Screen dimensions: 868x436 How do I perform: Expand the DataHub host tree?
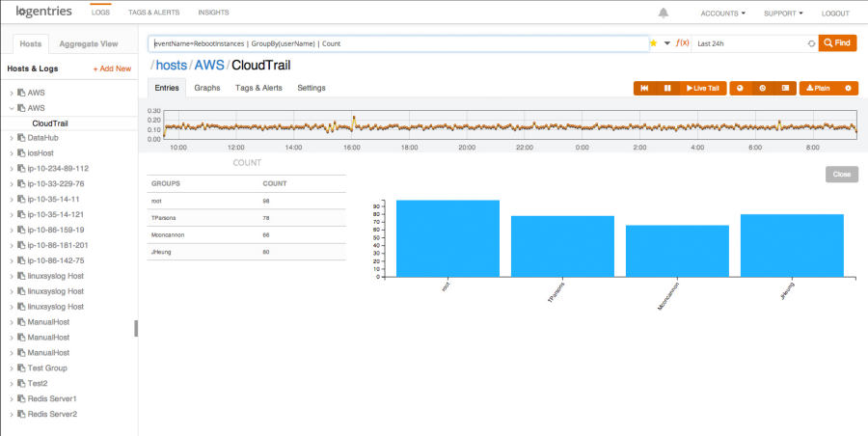11,138
